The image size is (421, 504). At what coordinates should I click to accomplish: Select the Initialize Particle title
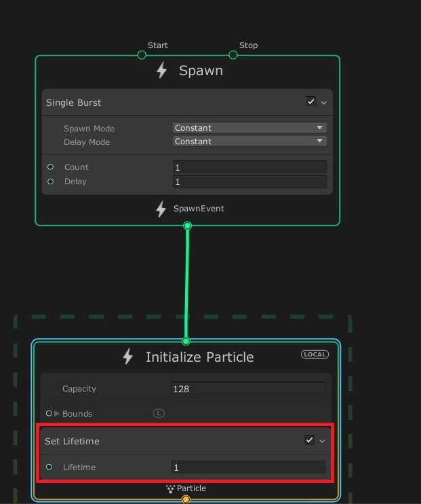click(x=200, y=357)
